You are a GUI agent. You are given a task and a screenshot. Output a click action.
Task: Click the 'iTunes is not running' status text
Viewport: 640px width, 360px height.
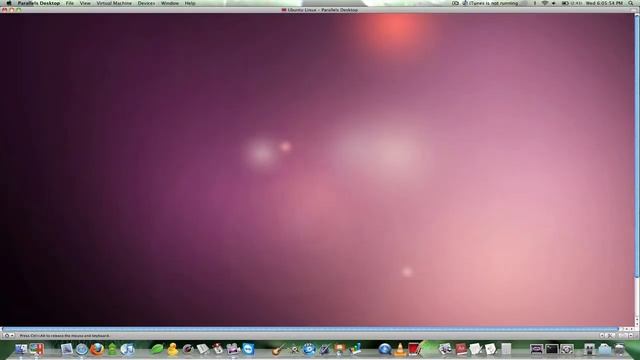click(493, 3)
